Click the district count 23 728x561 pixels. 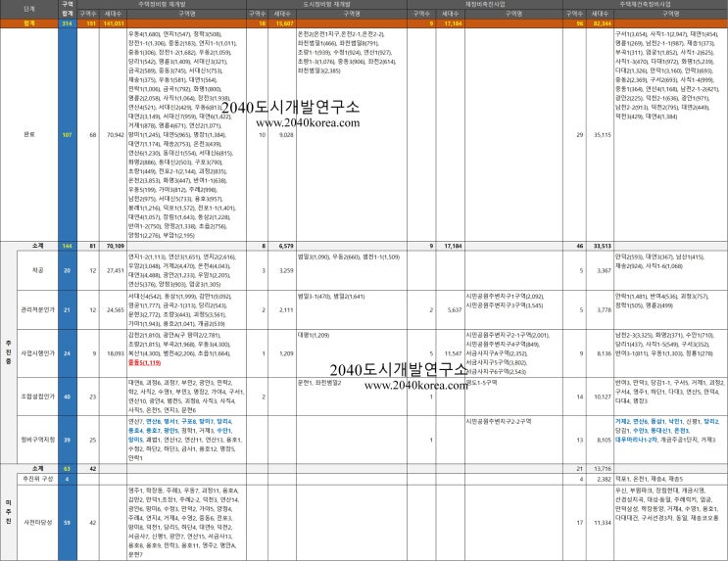point(93,397)
